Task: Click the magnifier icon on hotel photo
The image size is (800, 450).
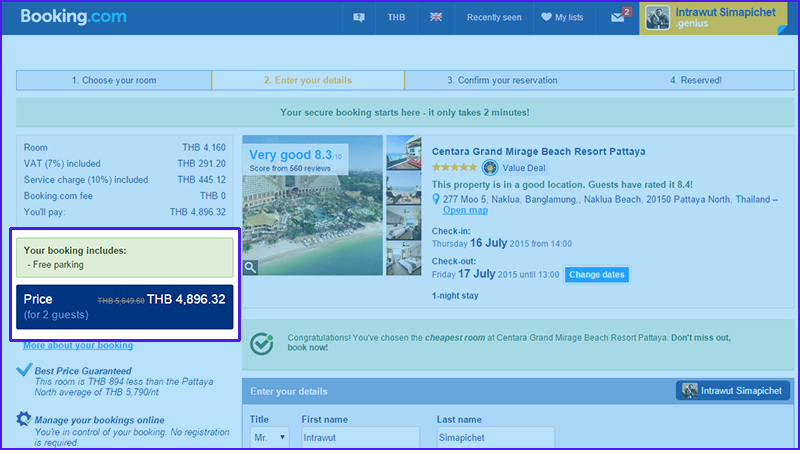Action: tap(250, 267)
